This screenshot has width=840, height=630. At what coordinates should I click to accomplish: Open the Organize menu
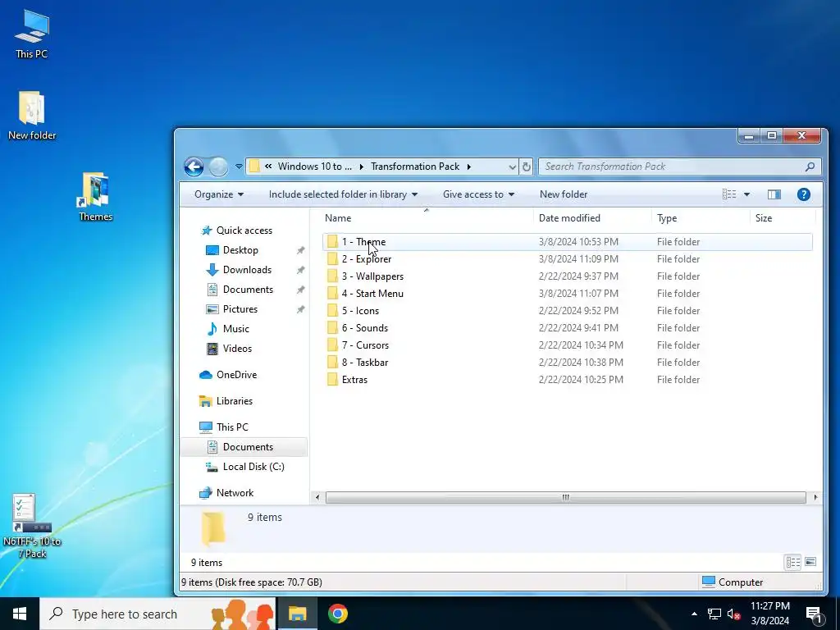[219, 194]
